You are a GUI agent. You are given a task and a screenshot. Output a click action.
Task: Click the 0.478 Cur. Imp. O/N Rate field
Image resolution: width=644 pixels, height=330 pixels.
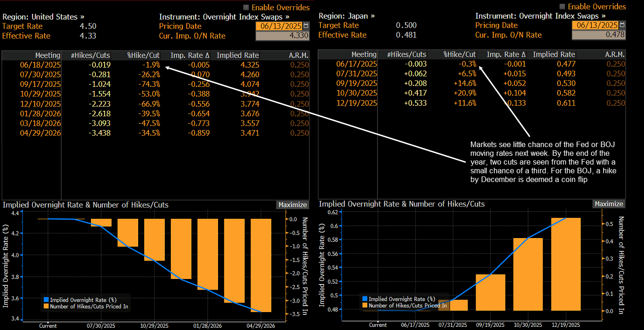pyautogui.click(x=598, y=35)
